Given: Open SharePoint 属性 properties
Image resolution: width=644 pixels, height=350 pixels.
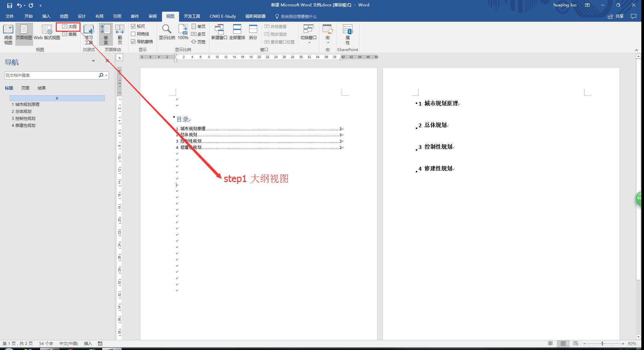Looking at the screenshot, I should (x=348, y=34).
